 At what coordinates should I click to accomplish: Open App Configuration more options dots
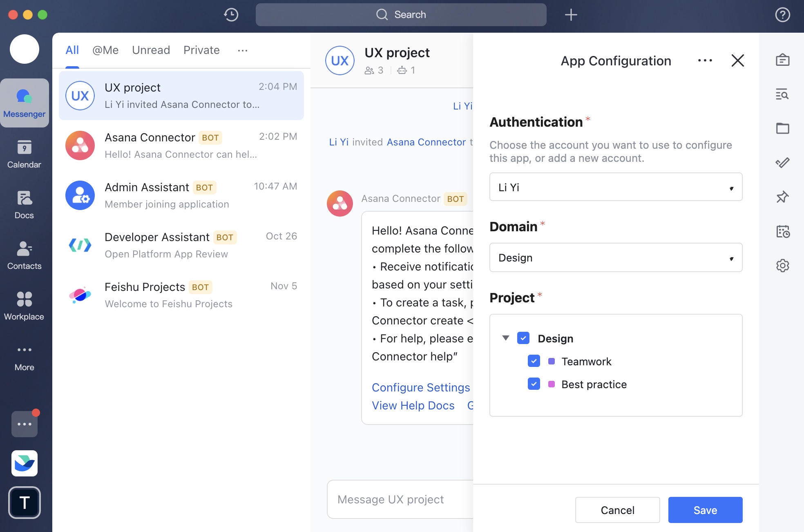(x=705, y=60)
